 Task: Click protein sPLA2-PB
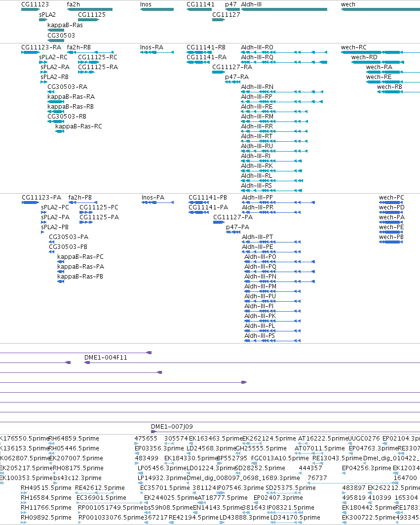point(55,227)
